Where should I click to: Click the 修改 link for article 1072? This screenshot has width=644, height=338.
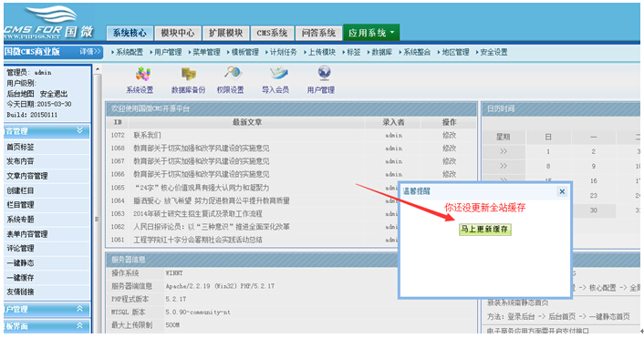449,135
